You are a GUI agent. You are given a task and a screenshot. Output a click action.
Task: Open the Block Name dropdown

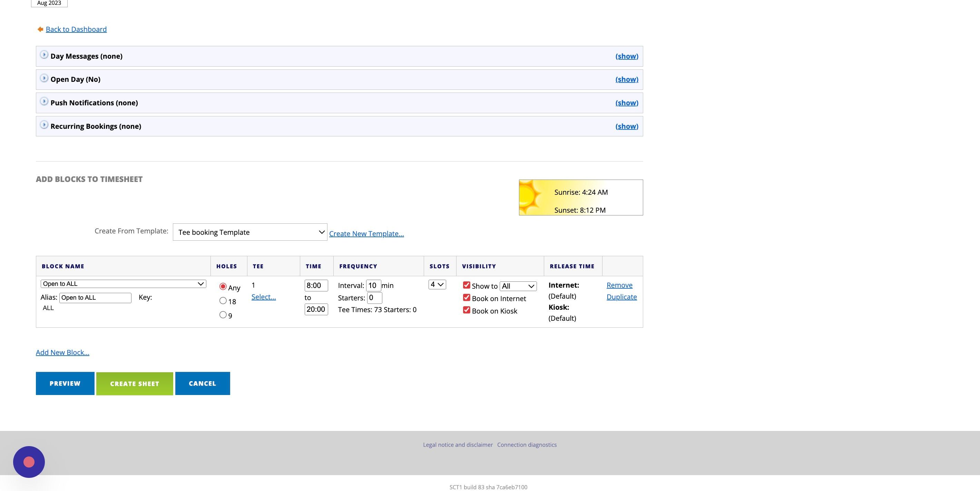[123, 284]
